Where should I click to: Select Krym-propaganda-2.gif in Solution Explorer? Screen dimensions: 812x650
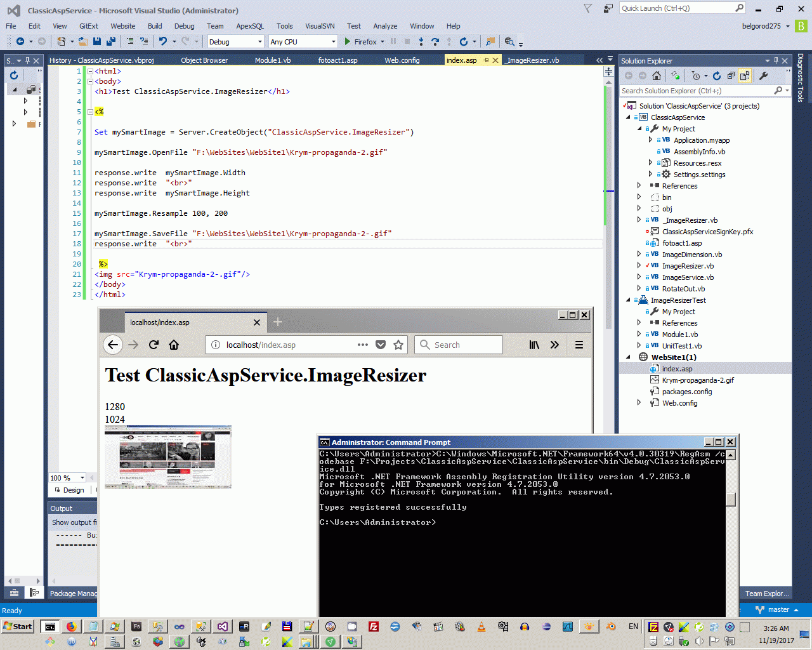pos(698,380)
